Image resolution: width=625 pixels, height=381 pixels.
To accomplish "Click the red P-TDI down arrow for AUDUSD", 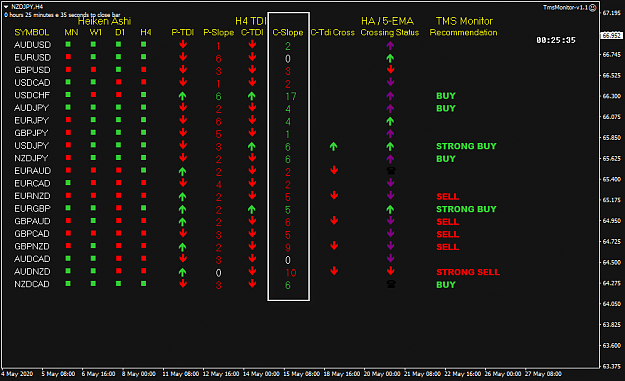I will [x=183, y=44].
